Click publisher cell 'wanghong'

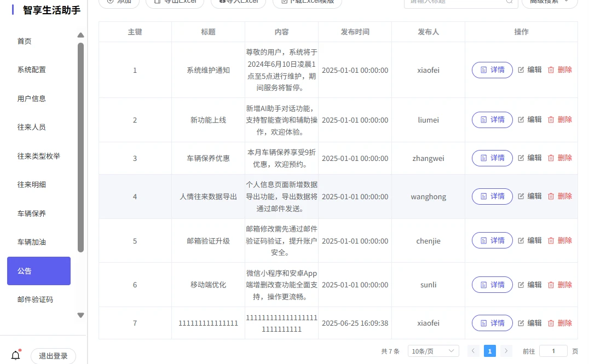428,197
